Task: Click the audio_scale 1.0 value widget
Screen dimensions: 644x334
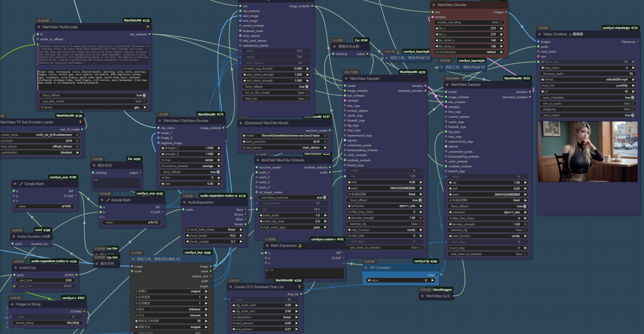Action: [x=293, y=215]
